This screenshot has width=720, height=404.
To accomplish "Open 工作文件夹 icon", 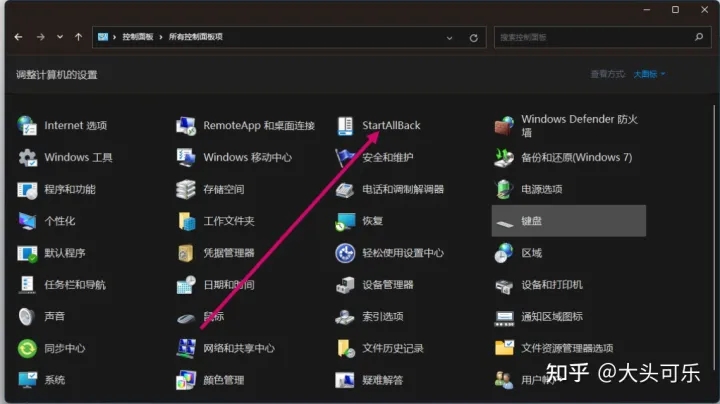I will 186,221.
